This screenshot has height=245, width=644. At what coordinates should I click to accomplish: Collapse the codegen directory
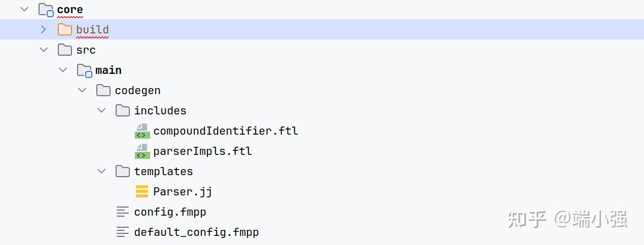pos(82,91)
